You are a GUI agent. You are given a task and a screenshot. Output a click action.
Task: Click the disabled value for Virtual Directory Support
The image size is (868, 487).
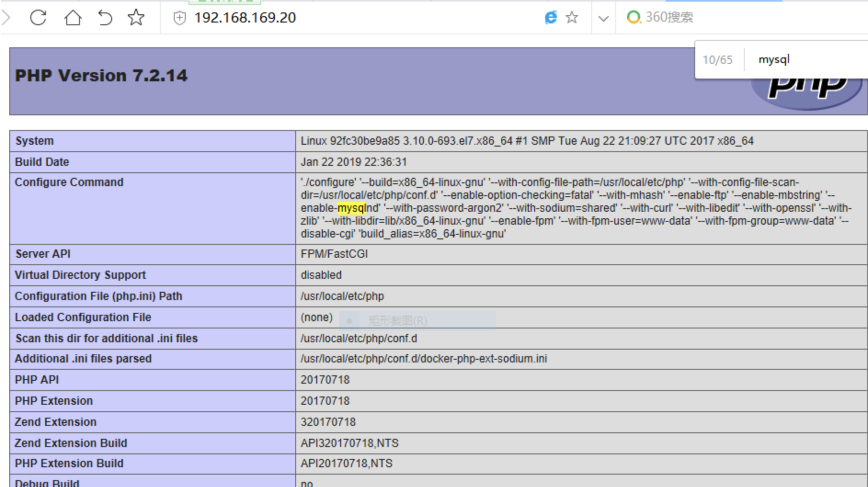(x=321, y=275)
